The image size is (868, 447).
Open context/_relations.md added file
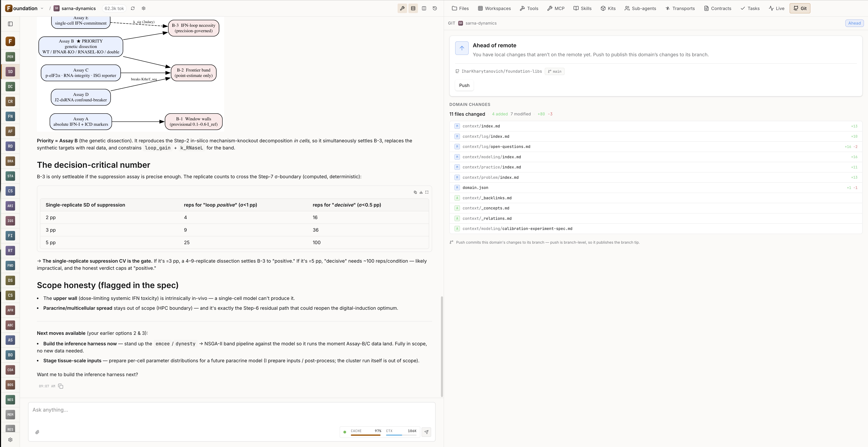656,218
